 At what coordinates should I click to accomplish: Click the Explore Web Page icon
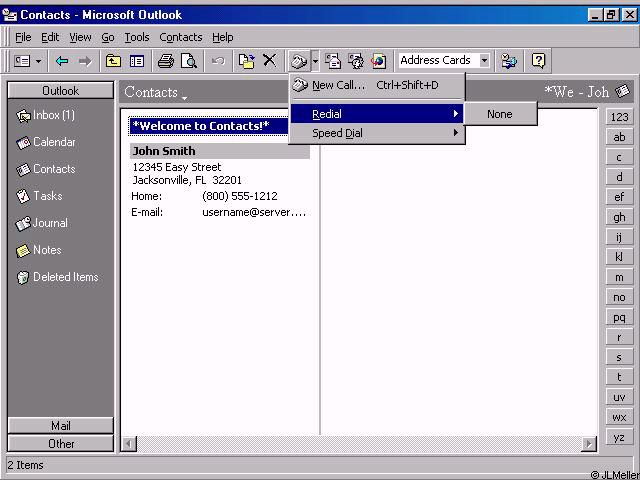pyautogui.click(x=378, y=61)
